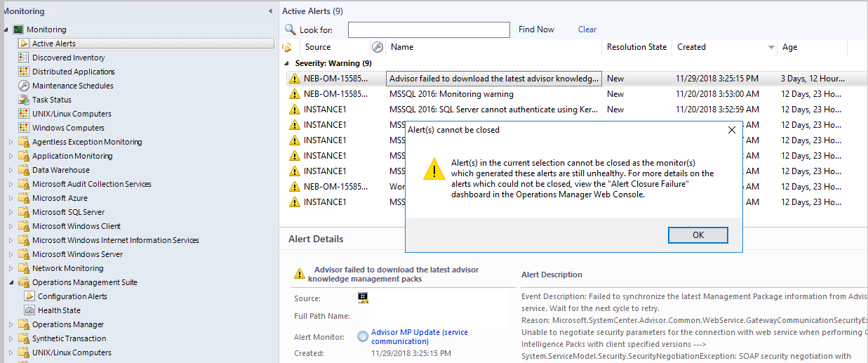Click the Alert Details section header
Viewport: 868px width, 363px height.
pos(316,239)
